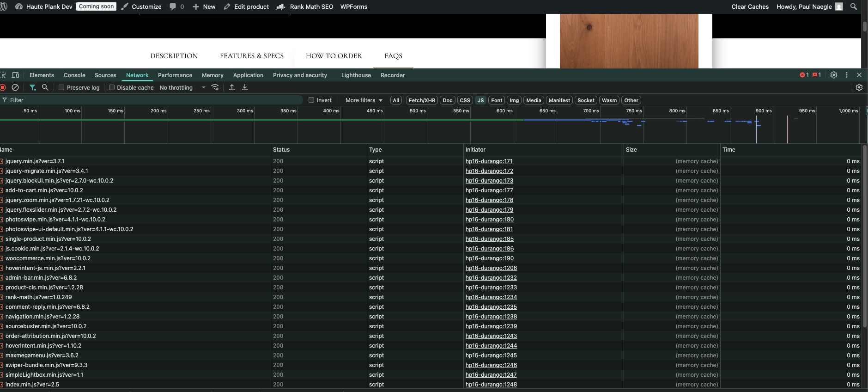
Task: Sort requests by the Size column header
Action: (672, 150)
